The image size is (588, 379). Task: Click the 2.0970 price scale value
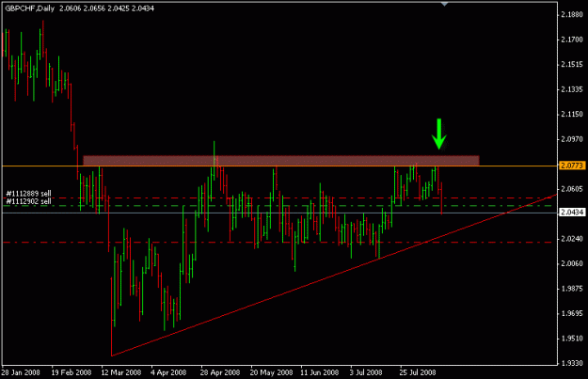tap(572, 139)
